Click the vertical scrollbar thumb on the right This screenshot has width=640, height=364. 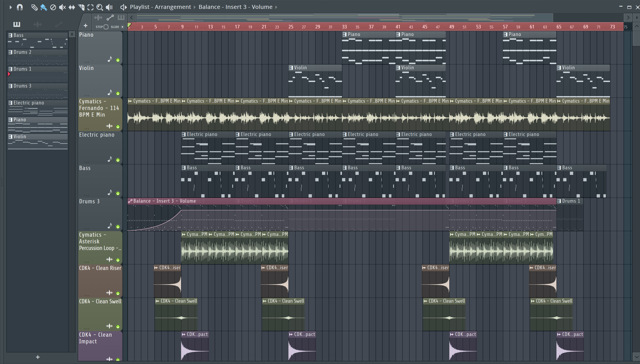636,38
